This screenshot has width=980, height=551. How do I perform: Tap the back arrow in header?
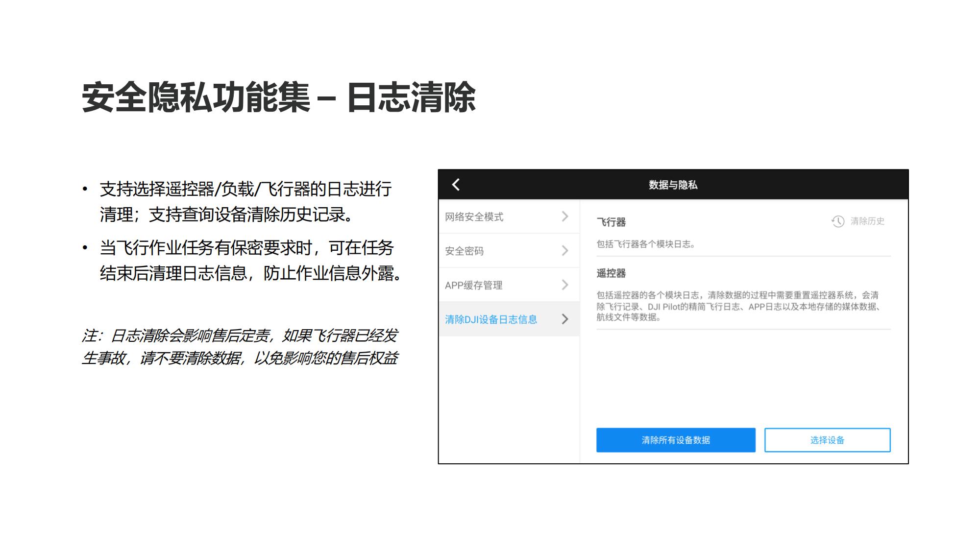456,185
